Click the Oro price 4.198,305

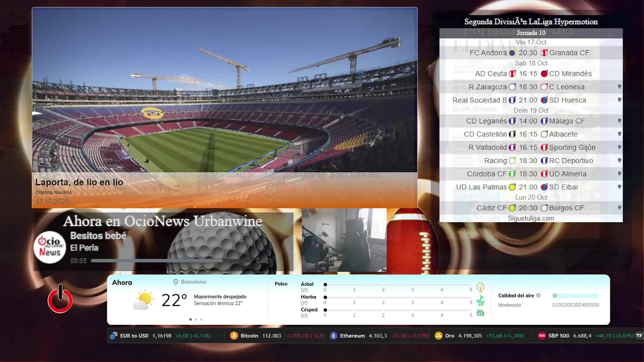pos(470,336)
